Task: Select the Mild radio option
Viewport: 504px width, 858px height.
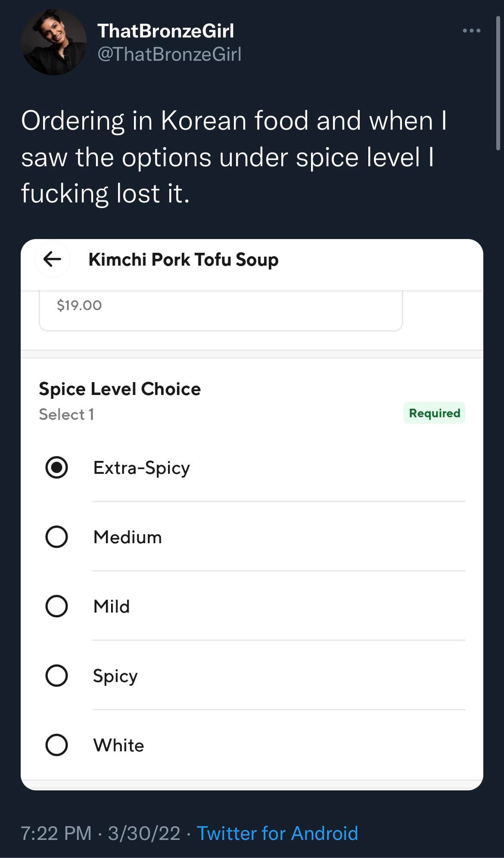Action: 56,606
